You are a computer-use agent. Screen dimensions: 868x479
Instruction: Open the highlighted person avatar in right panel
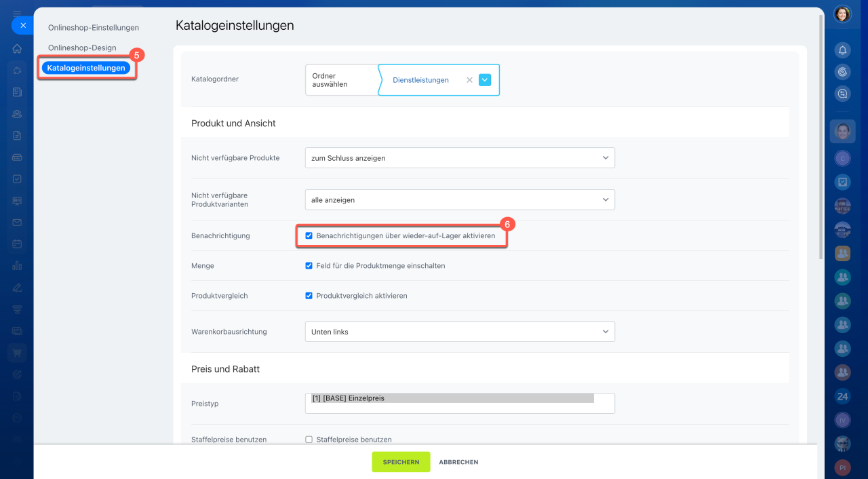[x=842, y=131]
